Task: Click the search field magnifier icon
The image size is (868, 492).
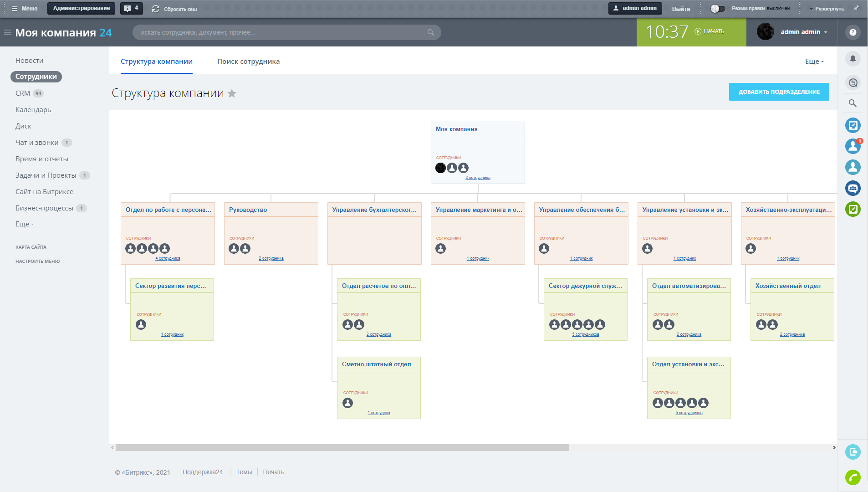Action: click(x=430, y=32)
